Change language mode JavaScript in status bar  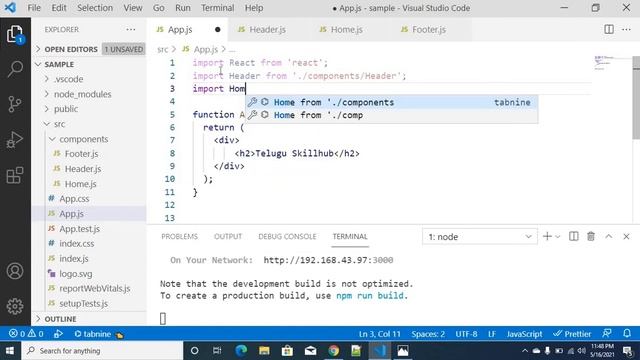[x=524, y=334]
